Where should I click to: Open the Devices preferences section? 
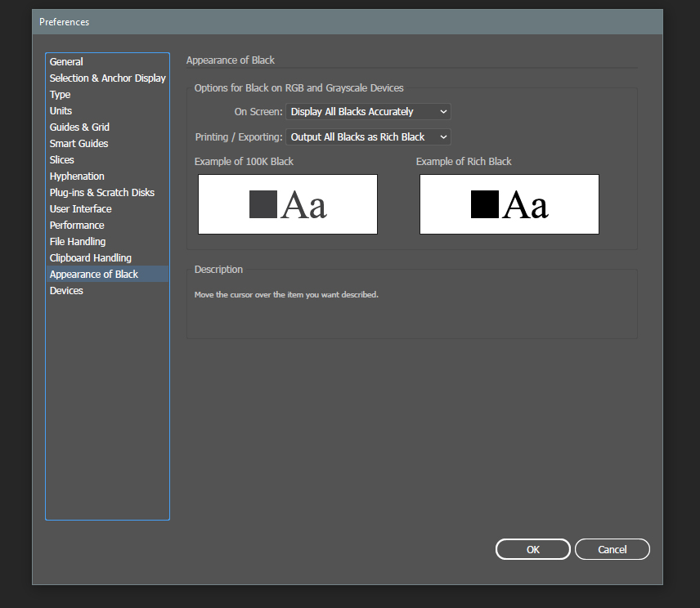(66, 291)
